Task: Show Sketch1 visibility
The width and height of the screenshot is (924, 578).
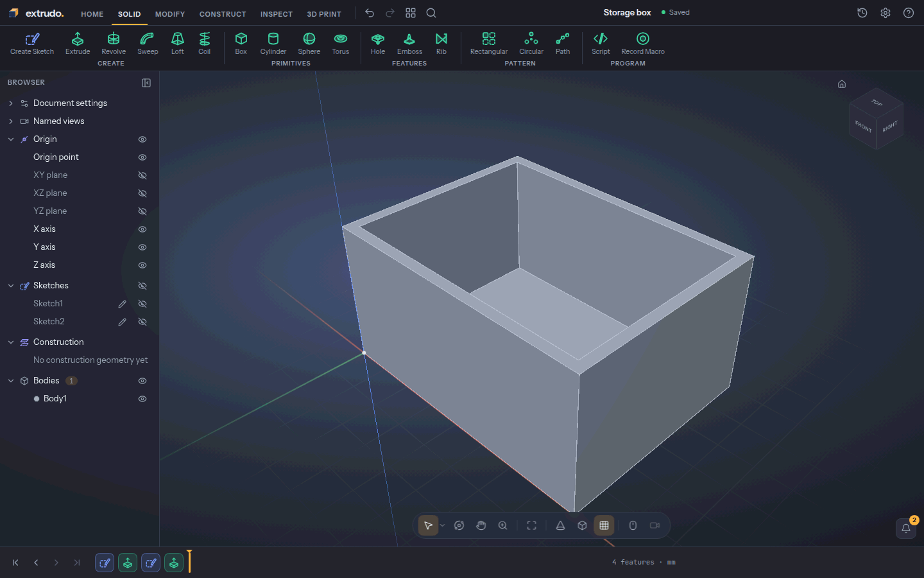Action: click(142, 304)
